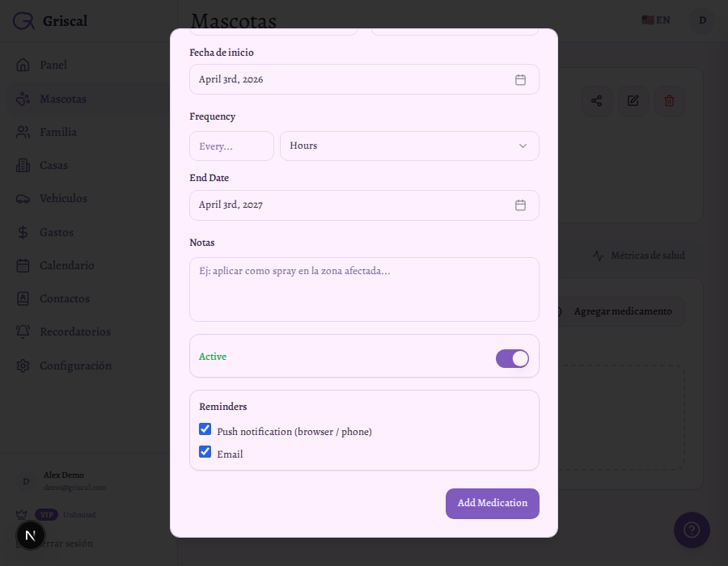Click the Notas text area

(x=364, y=289)
